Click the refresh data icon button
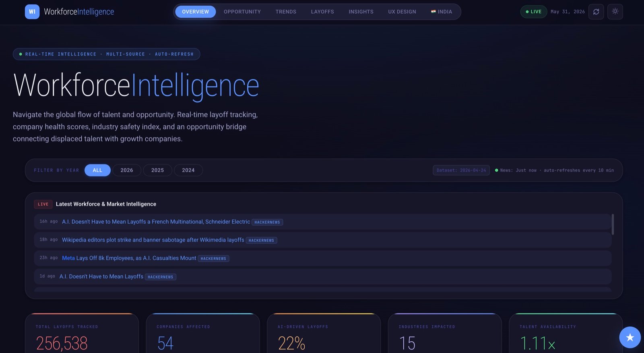This screenshot has height=353, width=644. pos(596,12)
